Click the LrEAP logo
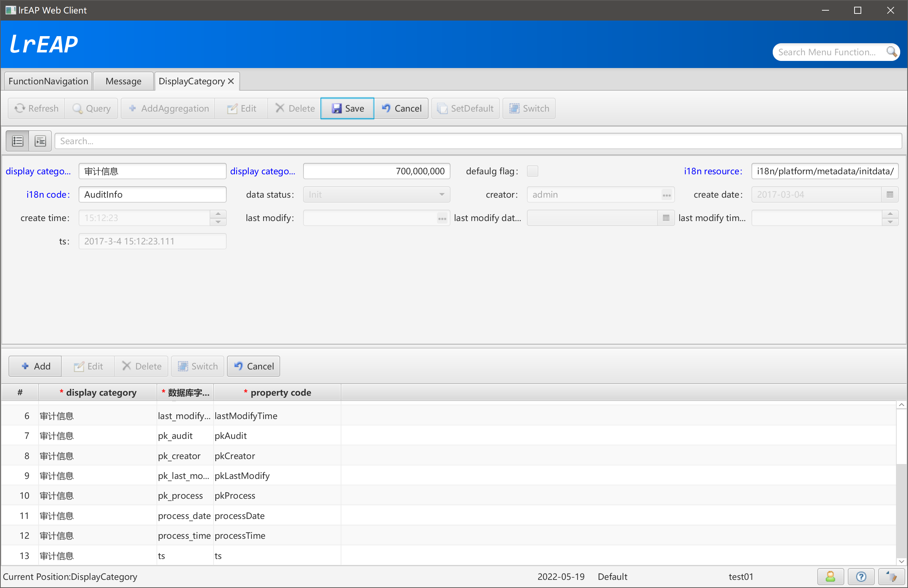 point(44,44)
